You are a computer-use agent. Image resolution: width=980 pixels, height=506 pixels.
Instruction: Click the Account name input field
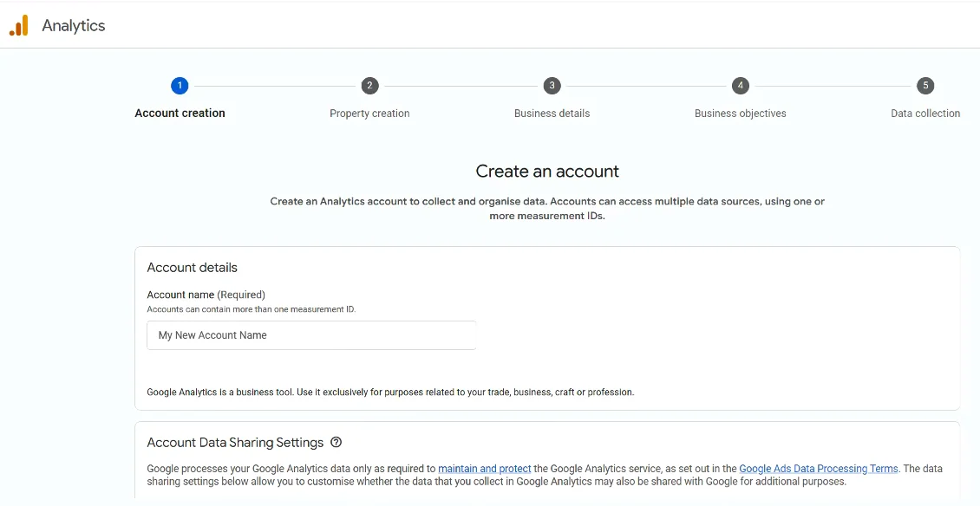point(311,335)
